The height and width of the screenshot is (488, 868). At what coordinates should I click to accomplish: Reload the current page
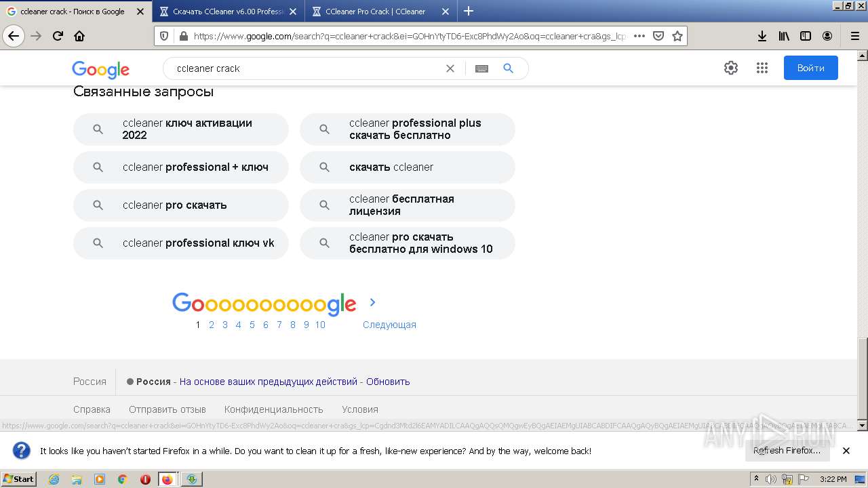click(58, 36)
